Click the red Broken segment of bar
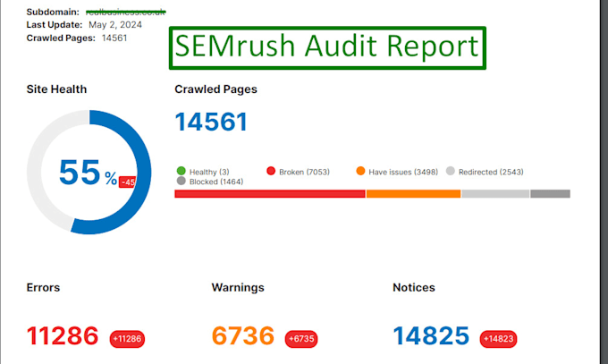 [x=270, y=194]
